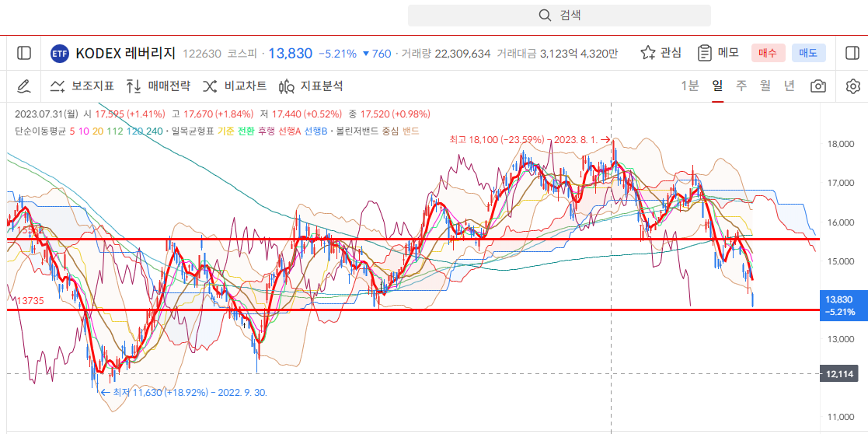The image size is (868, 434).
Task: Click stock code 122630
Action: coord(201,54)
